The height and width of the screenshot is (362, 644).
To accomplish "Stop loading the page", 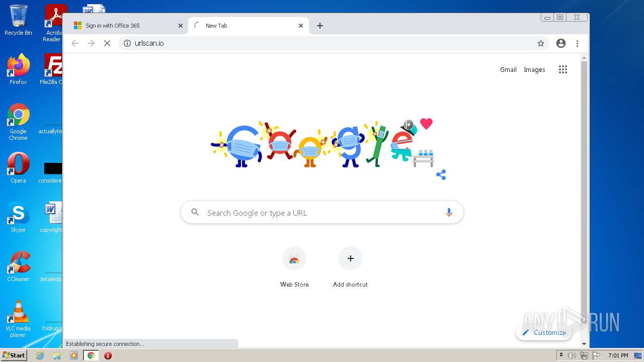I will [107, 43].
